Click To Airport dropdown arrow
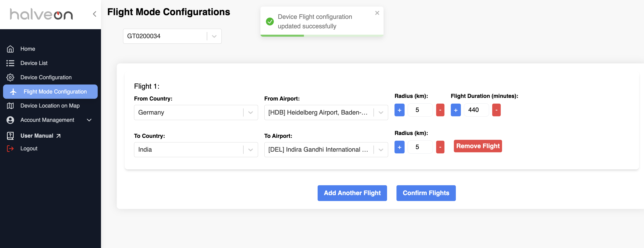 click(381, 150)
